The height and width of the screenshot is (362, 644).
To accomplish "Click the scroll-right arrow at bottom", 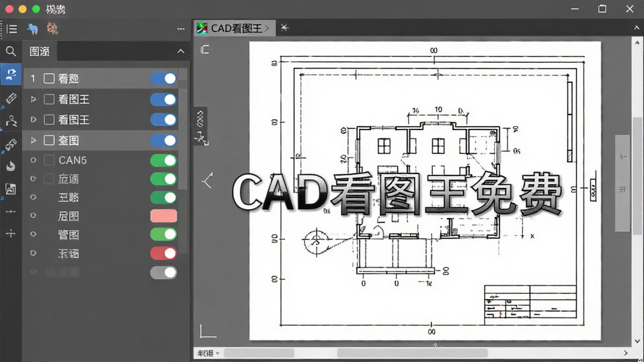I will (626, 353).
